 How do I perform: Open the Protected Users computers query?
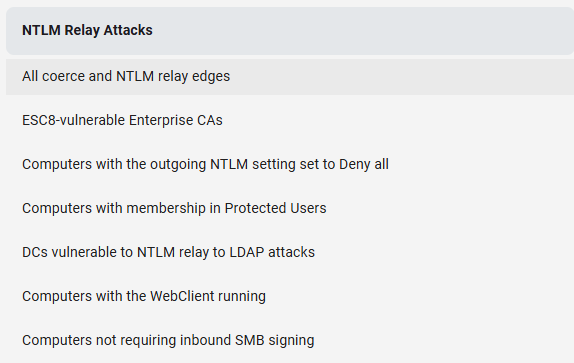click(290, 208)
